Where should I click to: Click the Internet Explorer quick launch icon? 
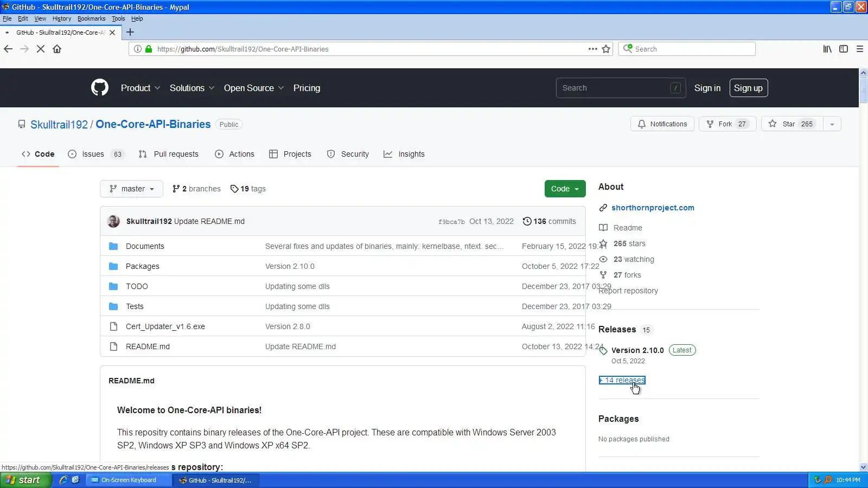pos(63,480)
